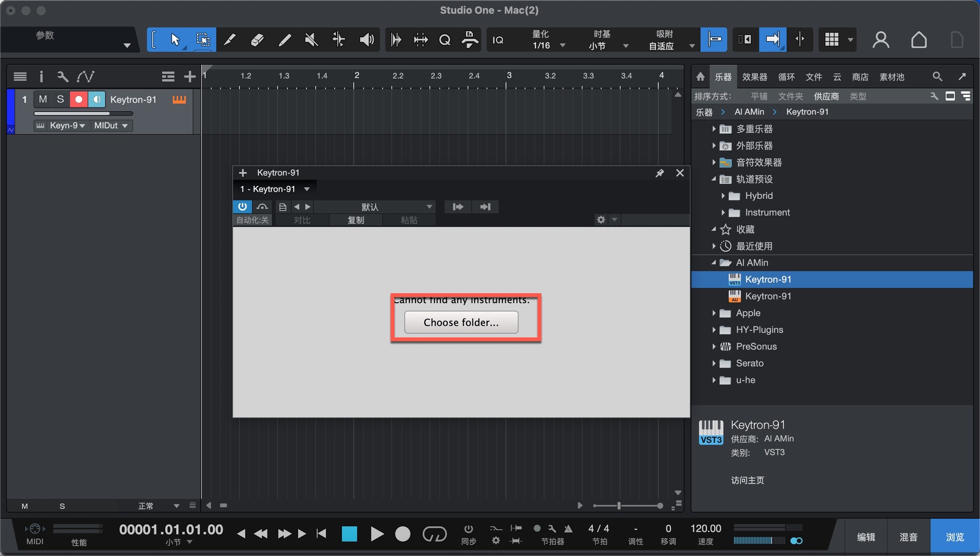
Task: Click the Add Track plus icon
Action: pyautogui.click(x=190, y=77)
